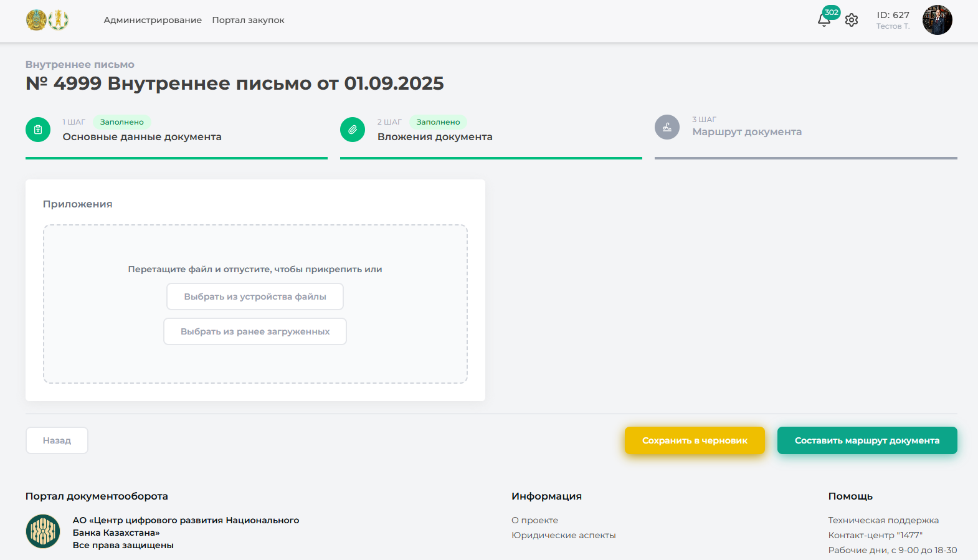
Task: Select step Вложения документа
Action: (x=435, y=137)
